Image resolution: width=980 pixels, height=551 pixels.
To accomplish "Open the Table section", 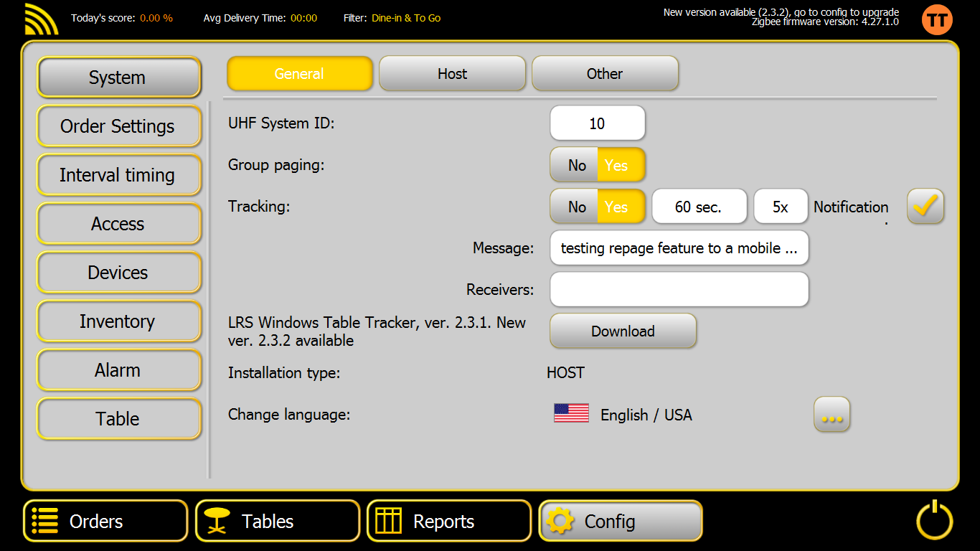I will [118, 419].
